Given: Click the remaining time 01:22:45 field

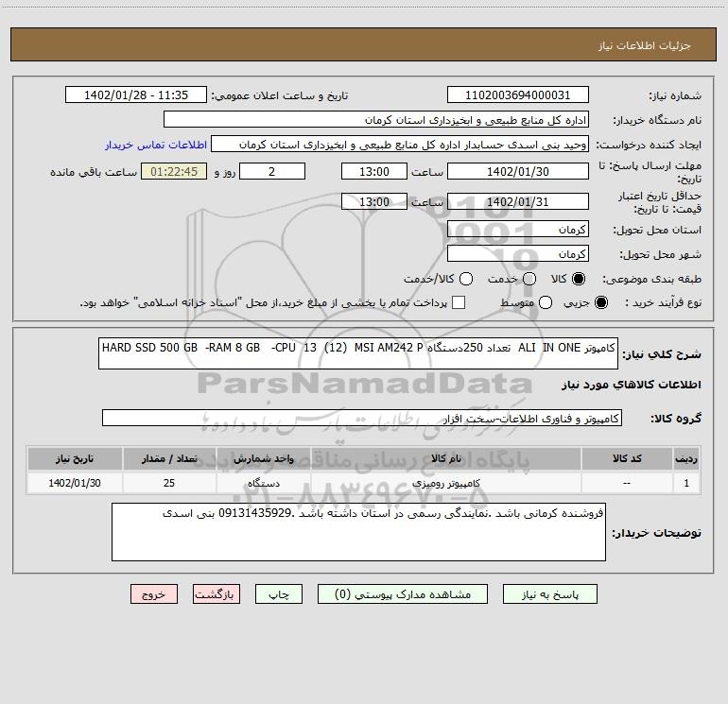Looking at the screenshot, I should pyautogui.click(x=174, y=172).
